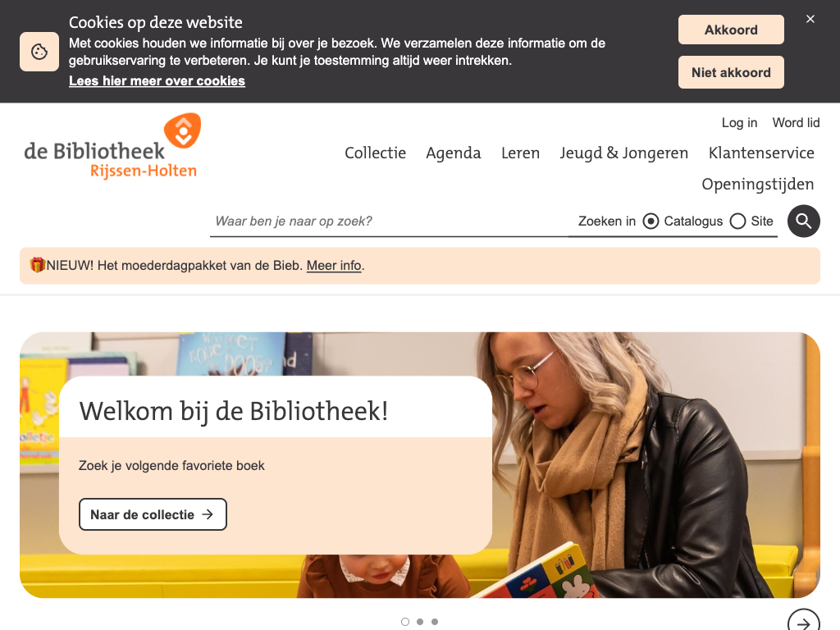
Task: Select the Site radio button
Action: [737, 221]
